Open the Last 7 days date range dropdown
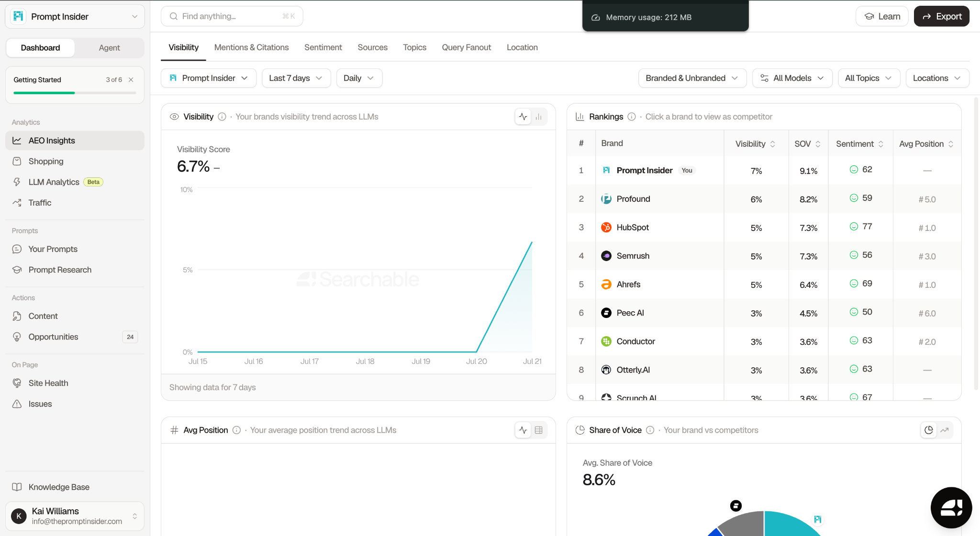Image resolution: width=980 pixels, height=536 pixels. [x=296, y=78]
